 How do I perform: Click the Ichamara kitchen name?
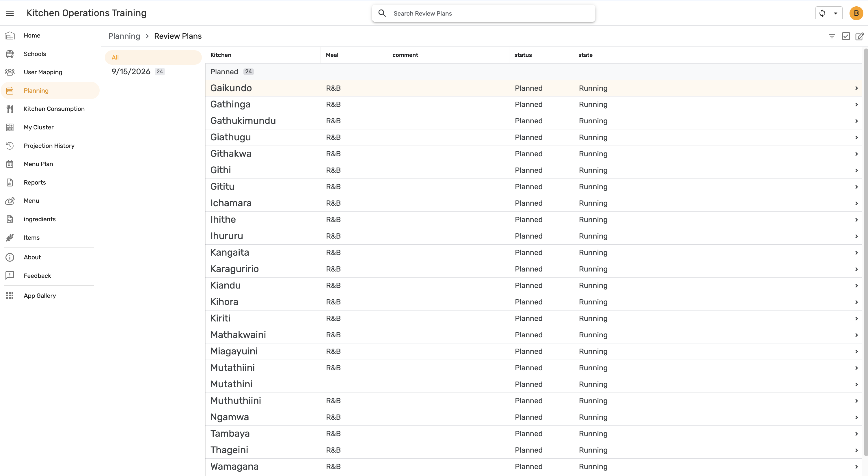click(231, 203)
